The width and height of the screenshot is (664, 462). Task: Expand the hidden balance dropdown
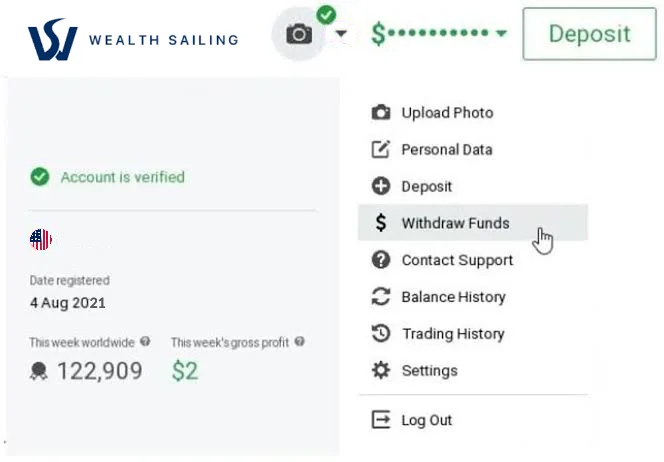(500, 35)
